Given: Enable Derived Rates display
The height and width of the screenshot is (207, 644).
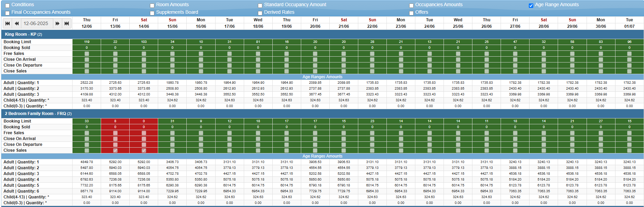Looking at the screenshot, I should [260, 12].
